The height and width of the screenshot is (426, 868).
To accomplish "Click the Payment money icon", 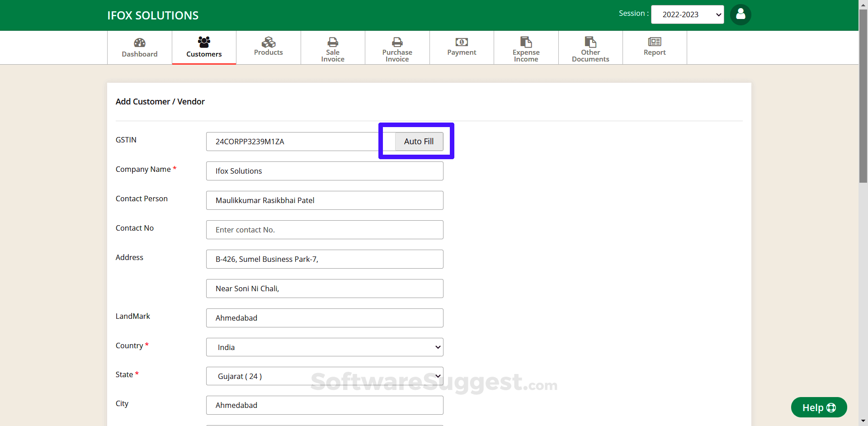I will tap(462, 42).
